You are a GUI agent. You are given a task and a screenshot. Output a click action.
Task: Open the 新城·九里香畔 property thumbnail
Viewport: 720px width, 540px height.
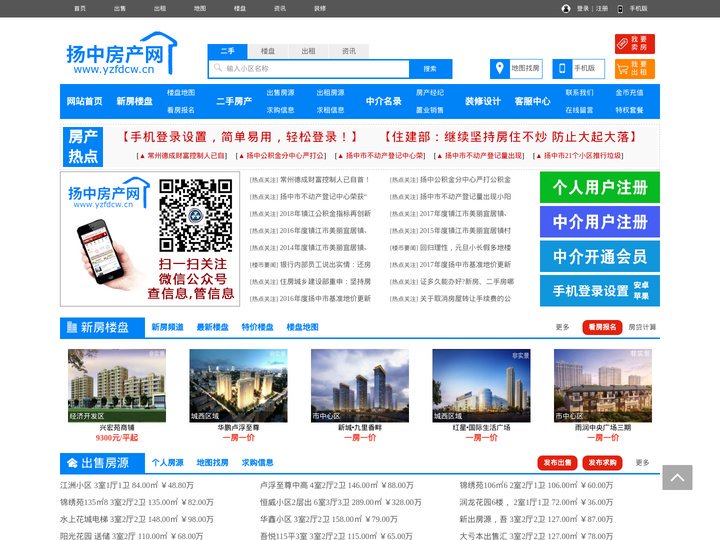(x=360, y=385)
